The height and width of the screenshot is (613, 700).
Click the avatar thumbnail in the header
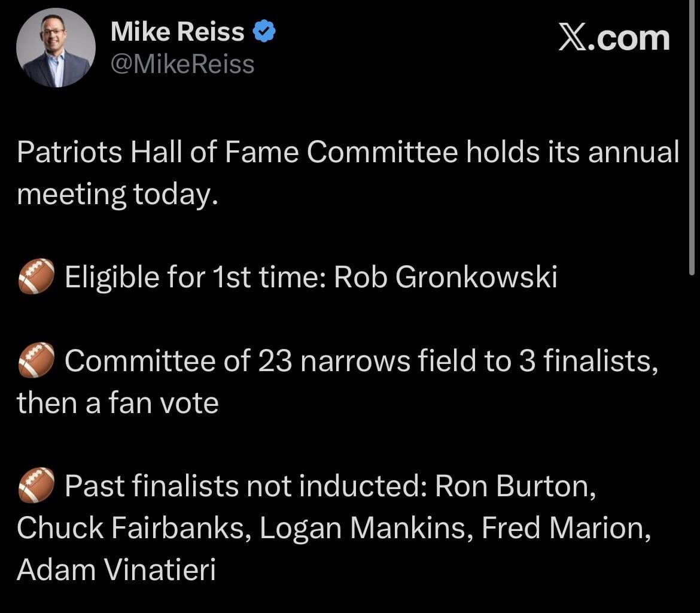(x=56, y=48)
